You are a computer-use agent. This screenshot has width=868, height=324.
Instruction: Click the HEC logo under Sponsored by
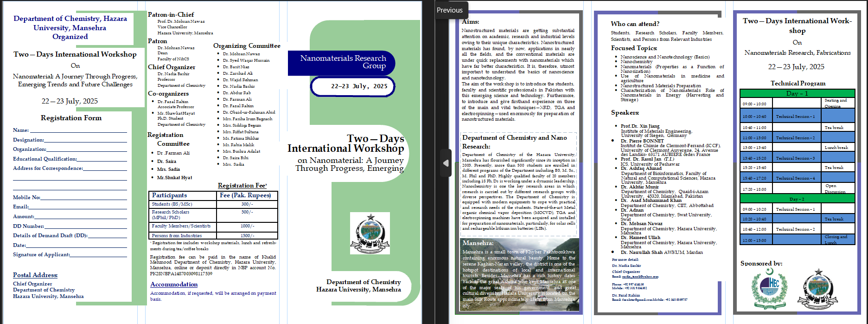pos(769,288)
